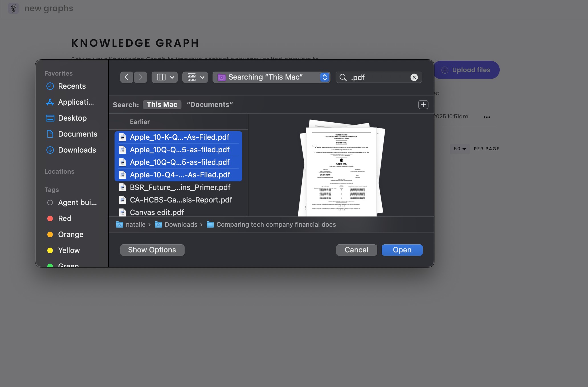
Task: Click the magnifier search icon
Action: [x=343, y=78]
